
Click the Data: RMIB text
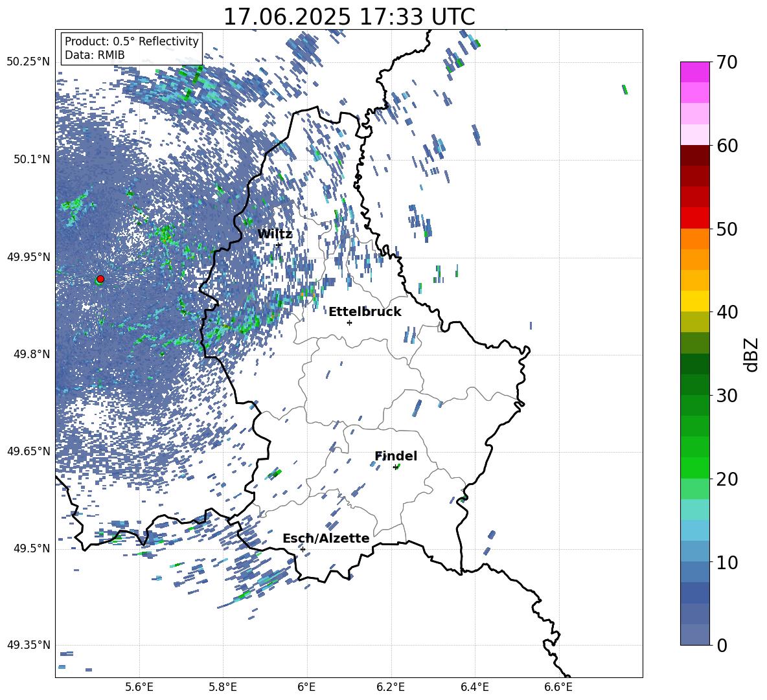[x=95, y=55]
